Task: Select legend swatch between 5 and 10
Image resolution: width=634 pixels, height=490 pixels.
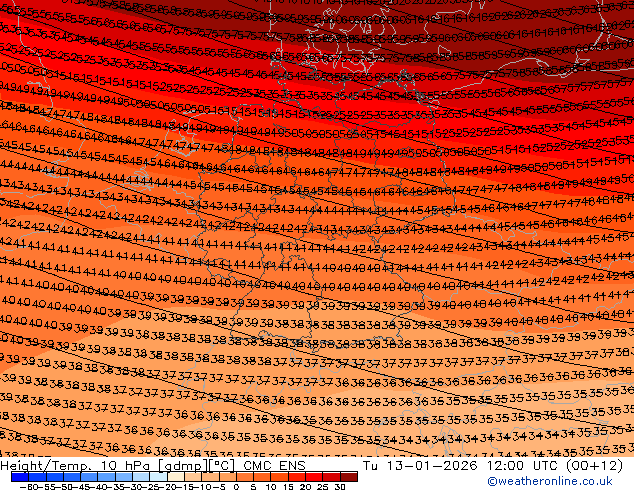Action: click(x=262, y=477)
